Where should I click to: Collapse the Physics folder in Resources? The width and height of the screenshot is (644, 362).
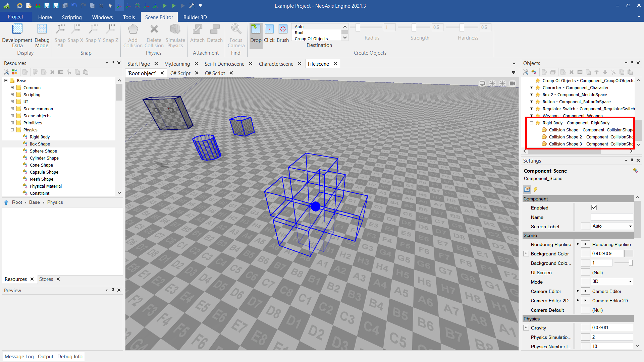pyautogui.click(x=12, y=130)
